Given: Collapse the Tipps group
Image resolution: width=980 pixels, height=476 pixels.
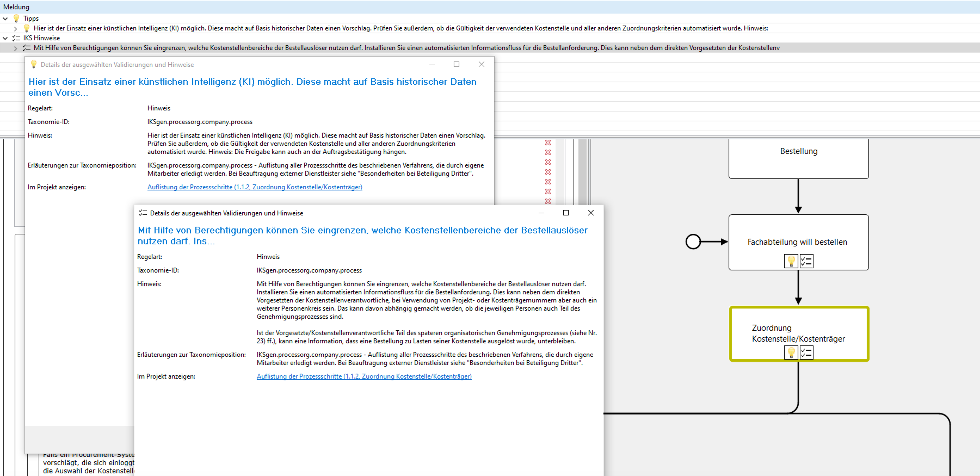Looking at the screenshot, I should click(5, 18).
